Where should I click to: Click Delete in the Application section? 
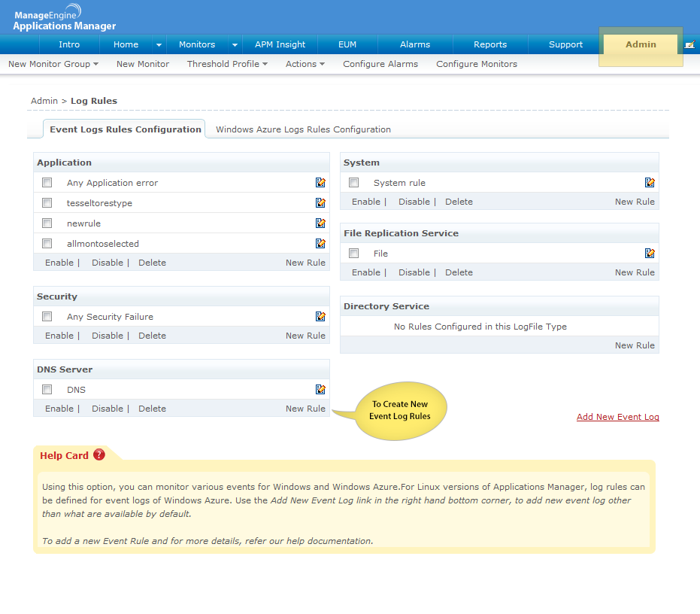152,263
